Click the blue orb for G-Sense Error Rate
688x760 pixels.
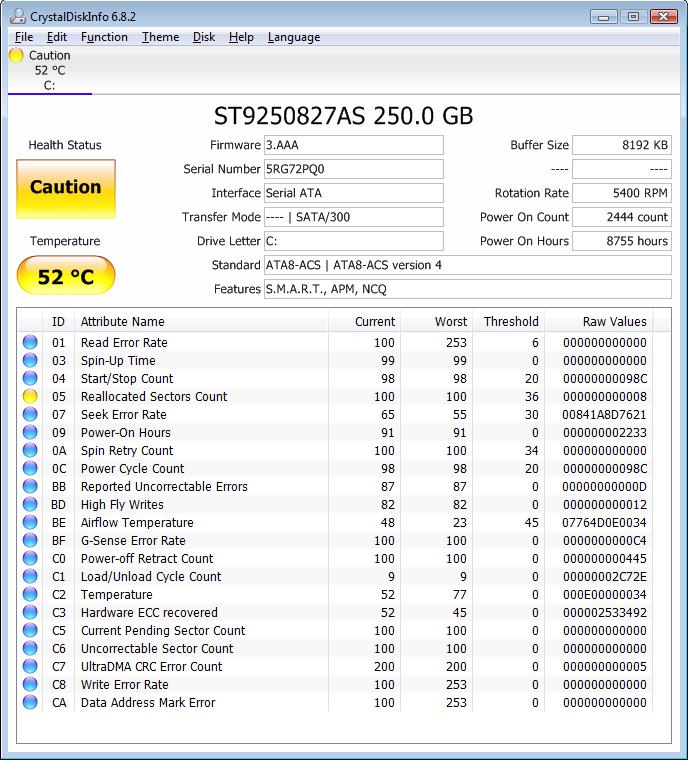(30, 540)
